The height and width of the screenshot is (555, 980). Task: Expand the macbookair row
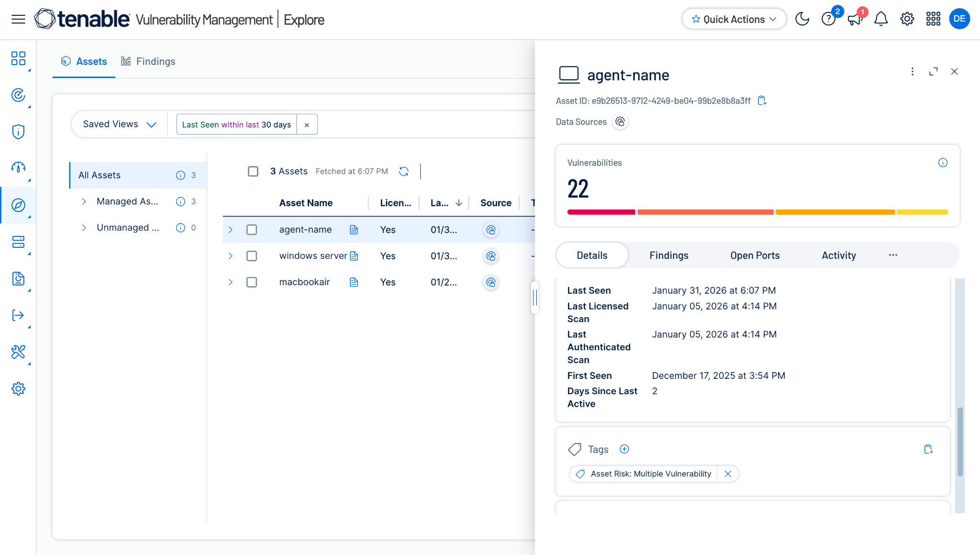click(231, 282)
